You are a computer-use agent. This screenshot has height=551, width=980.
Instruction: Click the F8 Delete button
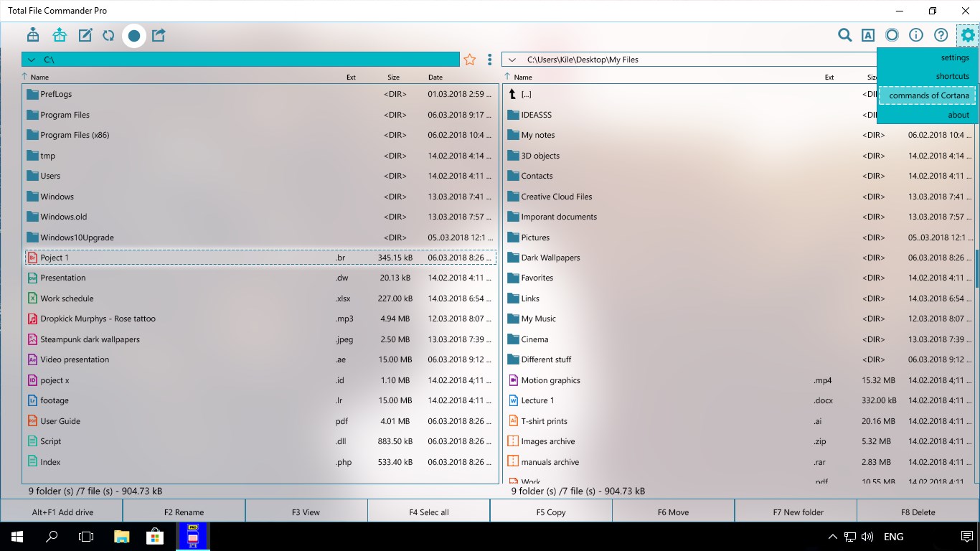tap(918, 512)
